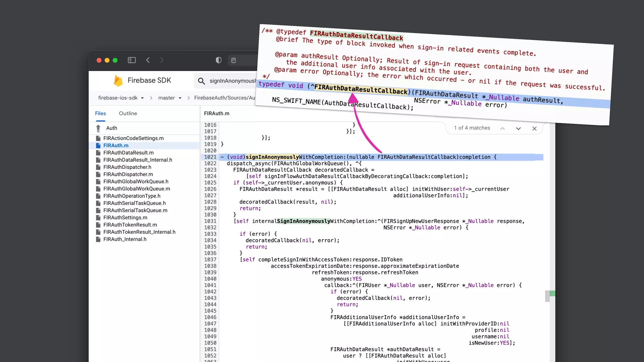Click the privacy shield icon
The height and width of the screenshot is (362, 644).
(x=219, y=60)
